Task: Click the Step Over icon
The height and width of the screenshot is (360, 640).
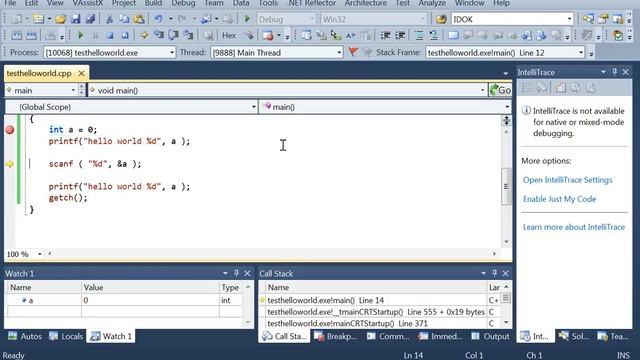Action: point(173,36)
